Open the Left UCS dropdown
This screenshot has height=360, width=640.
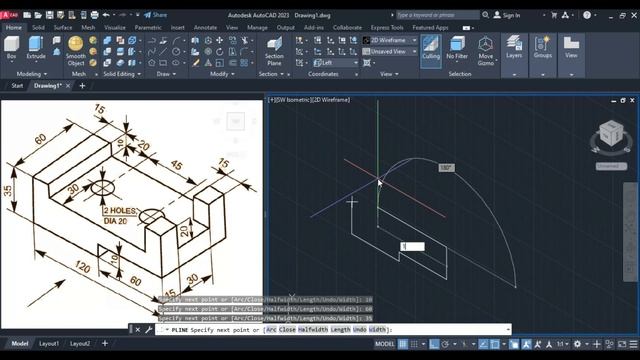tap(336, 63)
